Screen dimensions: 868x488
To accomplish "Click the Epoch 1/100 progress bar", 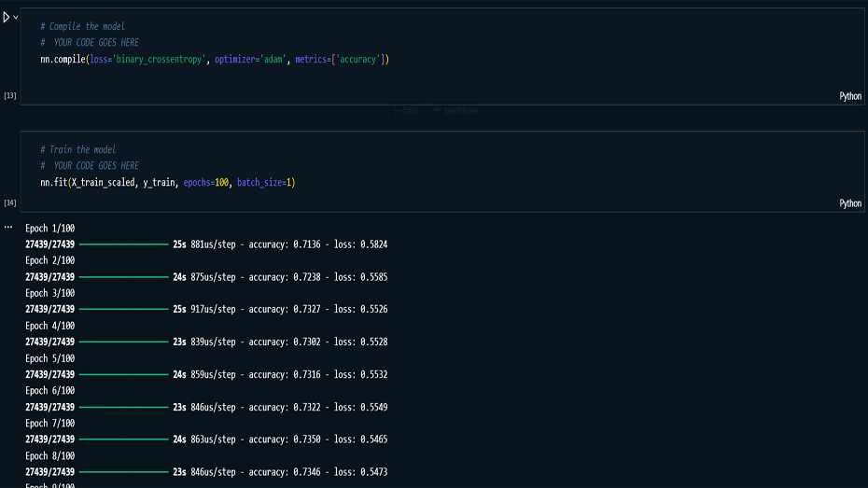I will (x=123, y=244).
